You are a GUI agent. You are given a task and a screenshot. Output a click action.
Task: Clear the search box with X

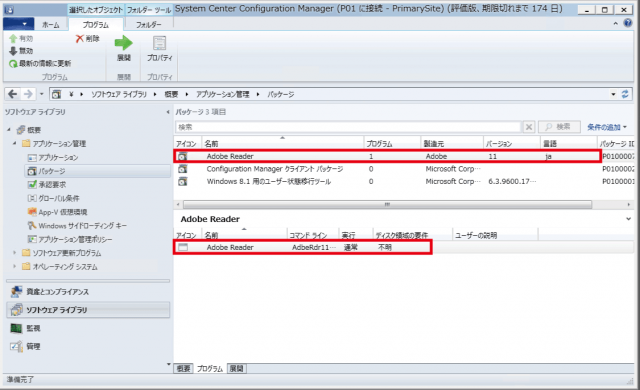(x=529, y=127)
